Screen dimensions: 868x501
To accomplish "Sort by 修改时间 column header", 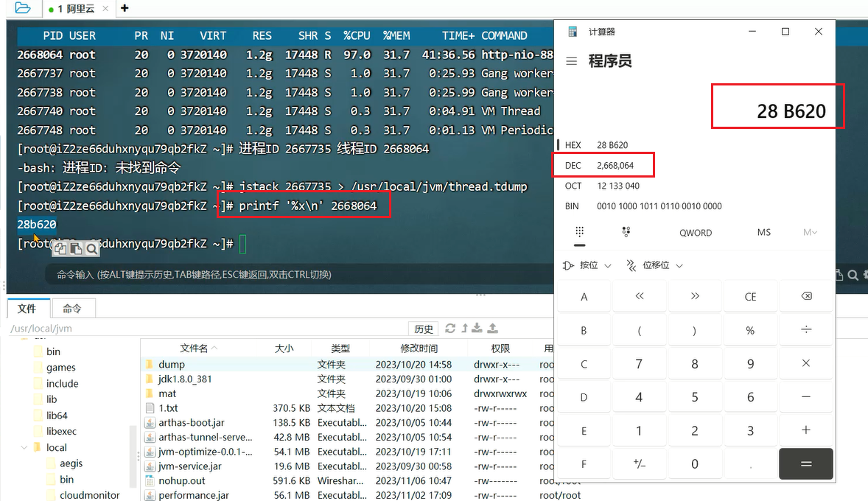I will tap(419, 348).
